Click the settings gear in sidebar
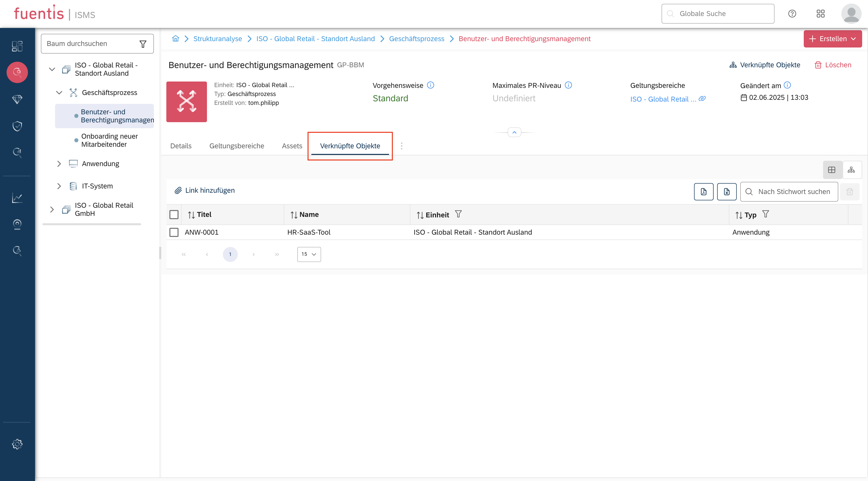 click(x=17, y=444)
